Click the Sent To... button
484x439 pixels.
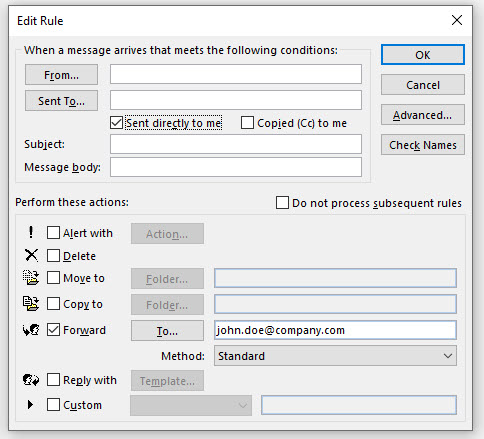(61, 101)
